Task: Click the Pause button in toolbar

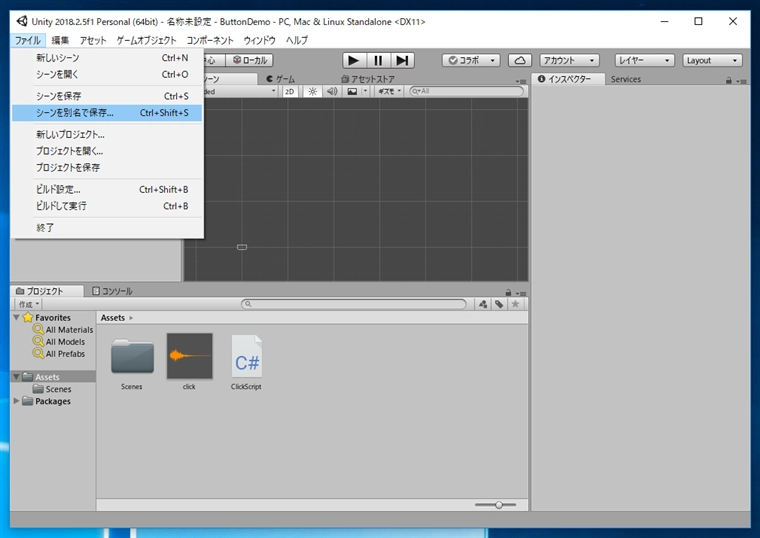Action: tap(378, 60)
